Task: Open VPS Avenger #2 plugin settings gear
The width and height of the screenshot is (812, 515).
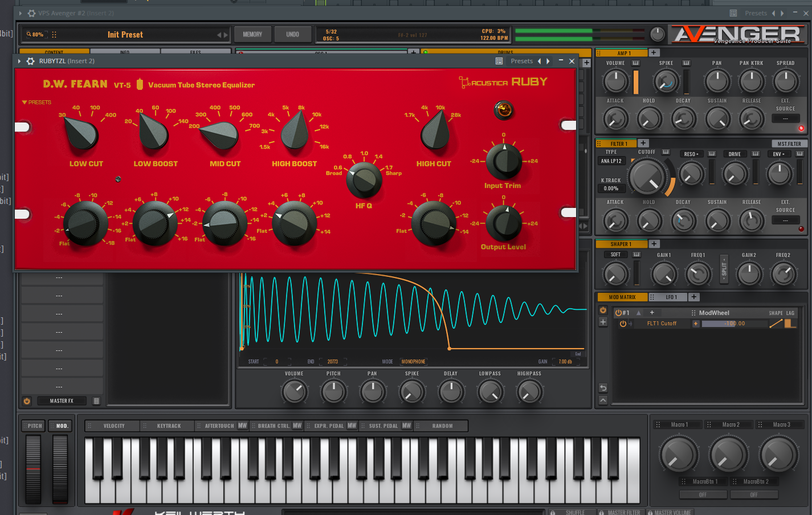Action: point(31,13)
